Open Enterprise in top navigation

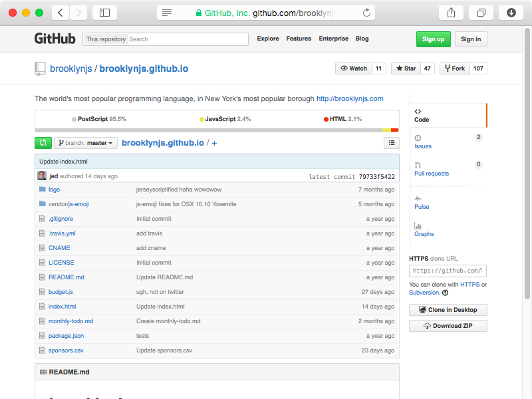334,39
